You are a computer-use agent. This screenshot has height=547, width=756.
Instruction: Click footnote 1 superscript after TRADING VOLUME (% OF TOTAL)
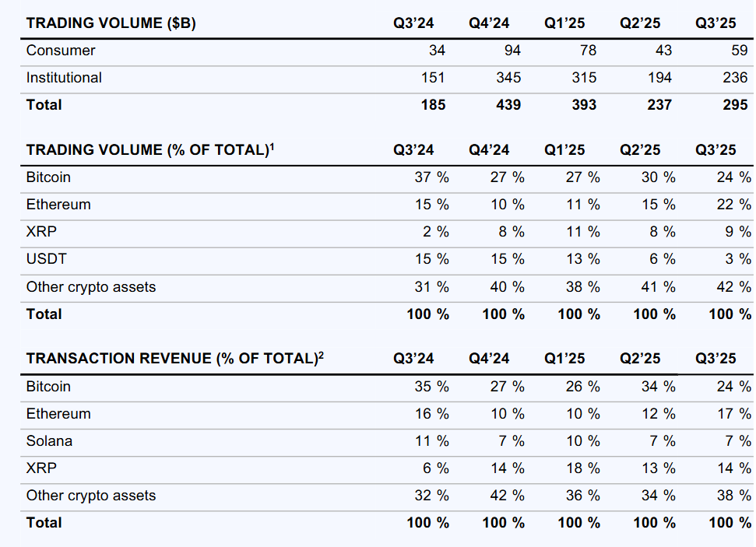(272, 146)
